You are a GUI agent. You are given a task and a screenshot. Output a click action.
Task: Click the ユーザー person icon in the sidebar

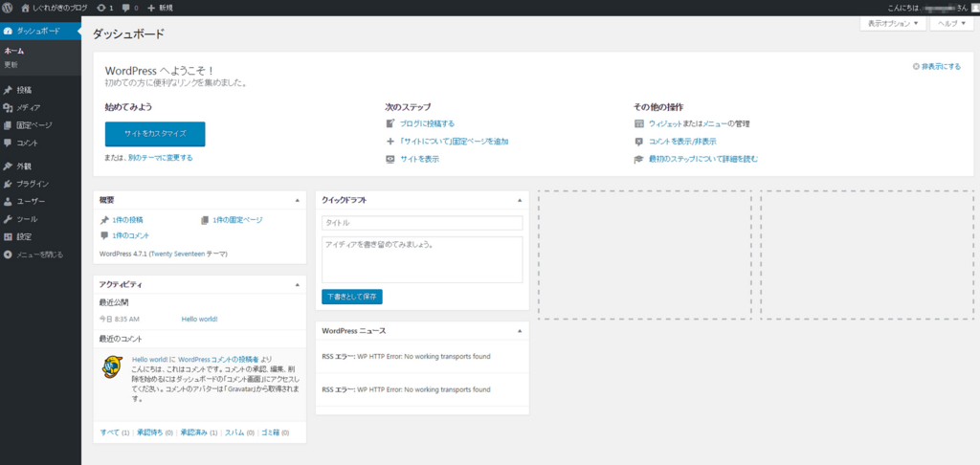8,201
